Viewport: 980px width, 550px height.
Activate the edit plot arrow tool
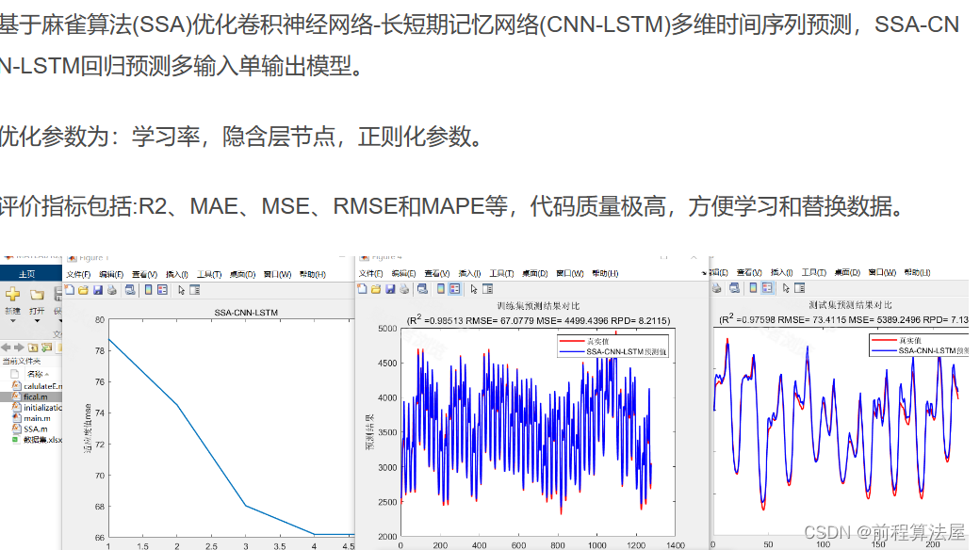pyautogui.click(x=181, y=289)
